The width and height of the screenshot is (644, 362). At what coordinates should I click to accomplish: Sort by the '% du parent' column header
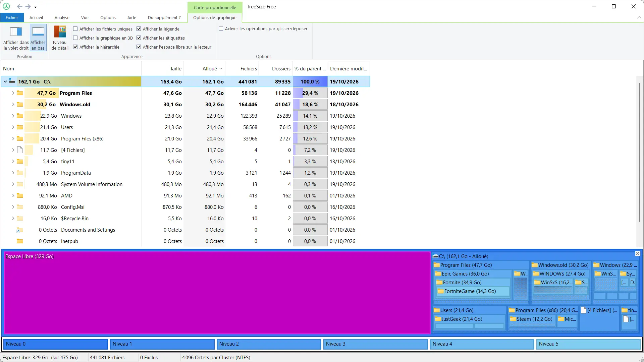(x=310, y=68)
